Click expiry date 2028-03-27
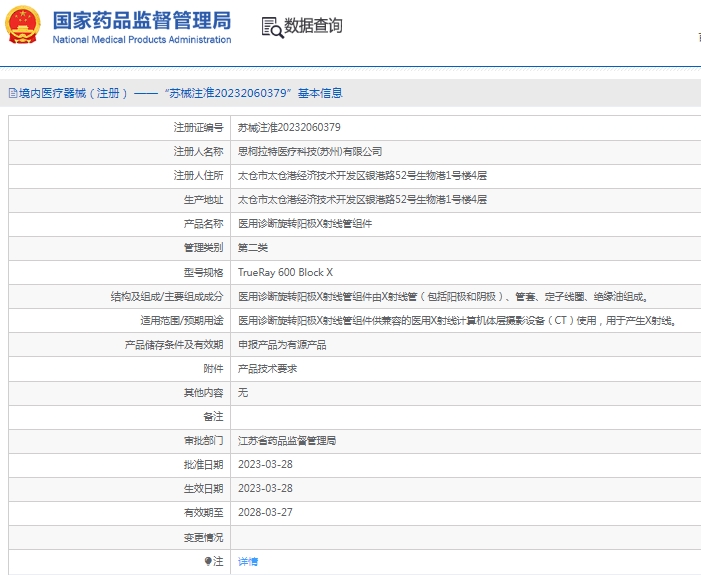The width and height of the screenshot is (701, 575). click(x=265, y=512)
